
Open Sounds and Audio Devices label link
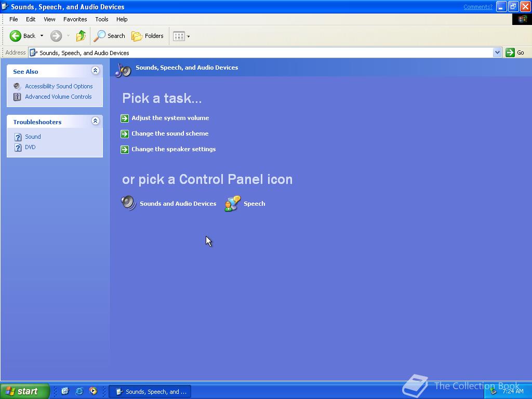[x=178, y=204]
